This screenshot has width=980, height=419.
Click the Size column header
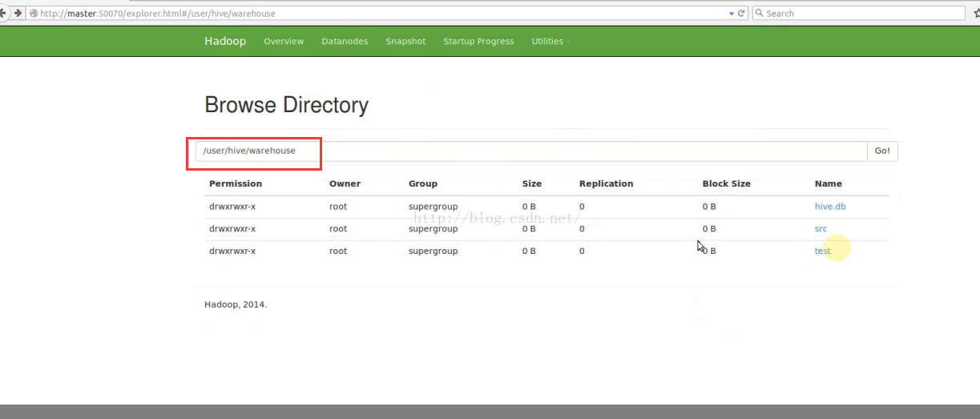(532, 183)
